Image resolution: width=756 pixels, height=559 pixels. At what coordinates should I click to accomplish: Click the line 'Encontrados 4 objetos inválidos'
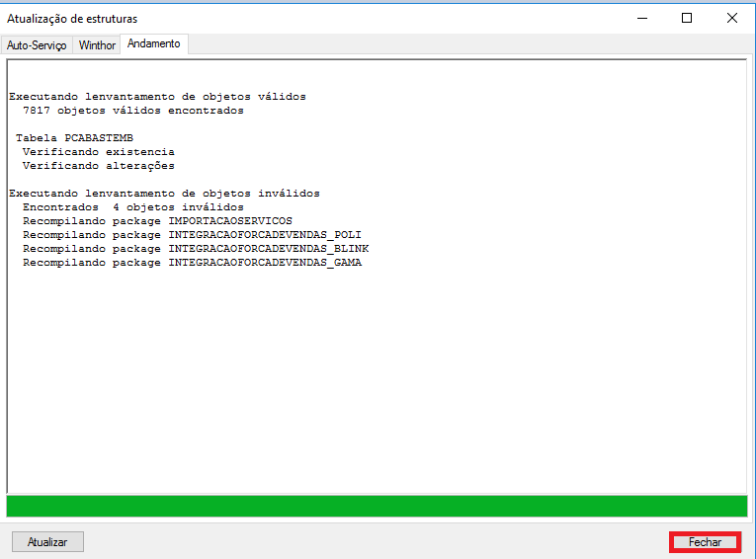(x=133, y=207)
